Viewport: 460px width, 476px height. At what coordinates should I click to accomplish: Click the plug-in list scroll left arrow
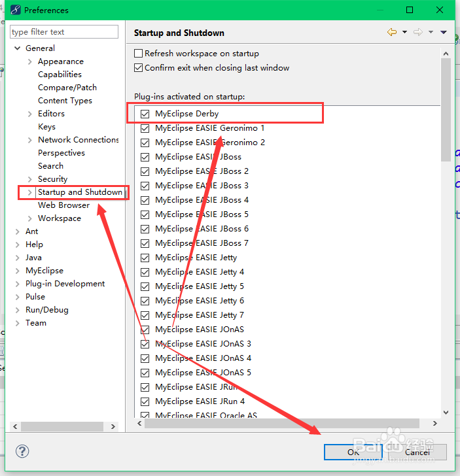click(x=139, y=423)
